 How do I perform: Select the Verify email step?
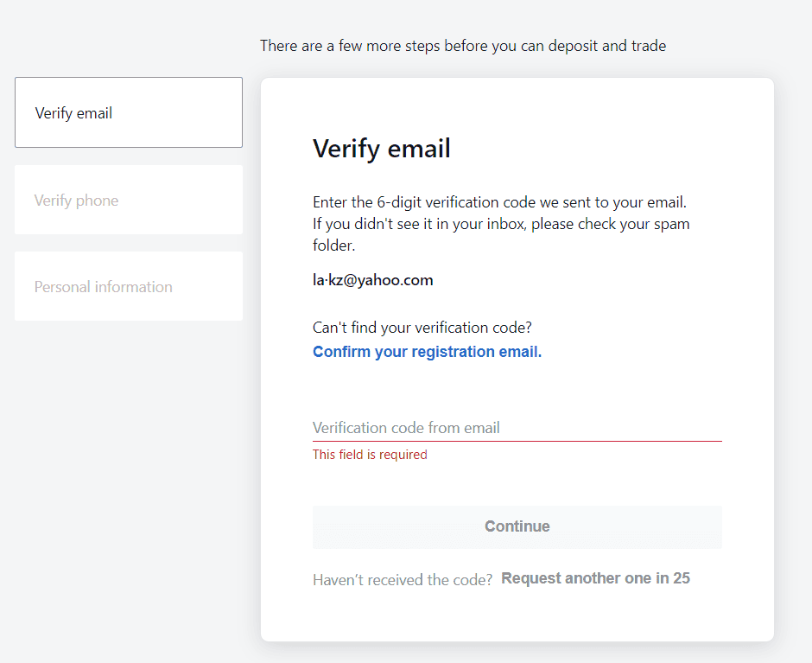[x=129, y=112]
